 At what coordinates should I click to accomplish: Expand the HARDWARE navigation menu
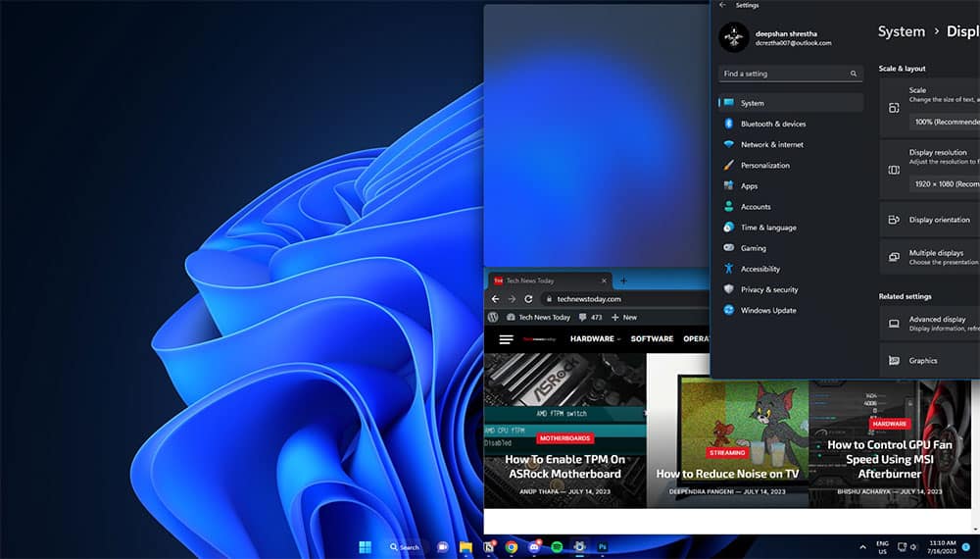pyautogui.click(x=595, y=339)
